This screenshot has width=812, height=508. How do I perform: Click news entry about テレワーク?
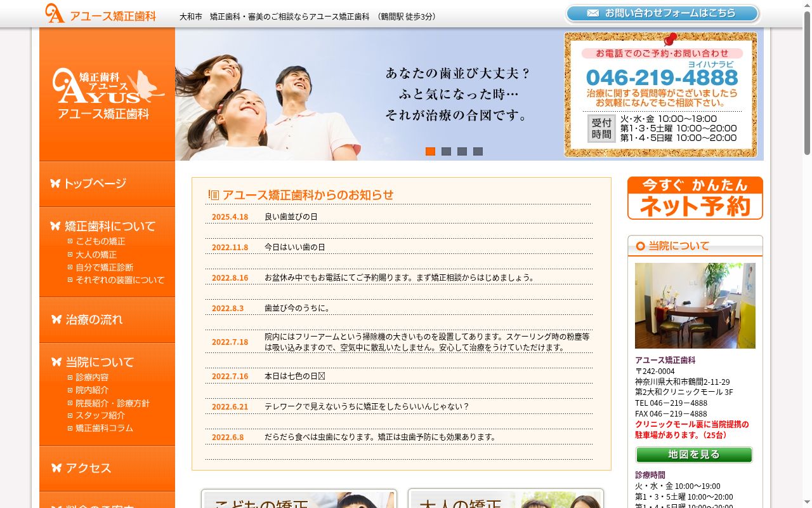pyautogui.click(x=367, y=406)
